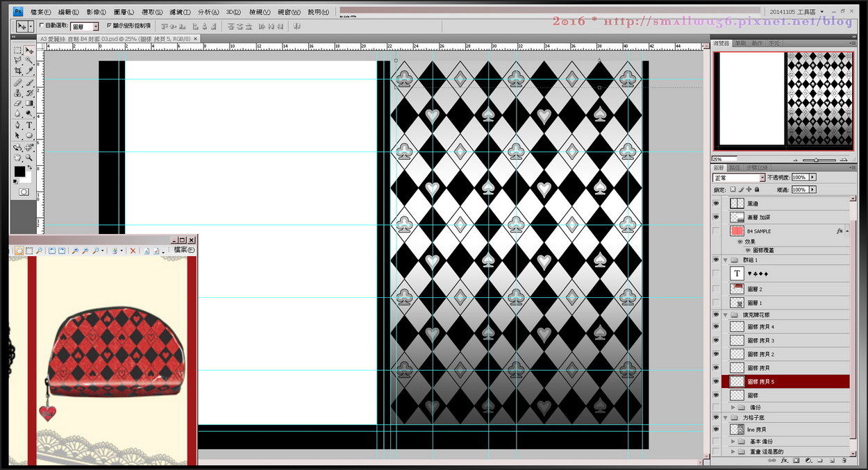Open the 視窗 menu

click(289, 12)
